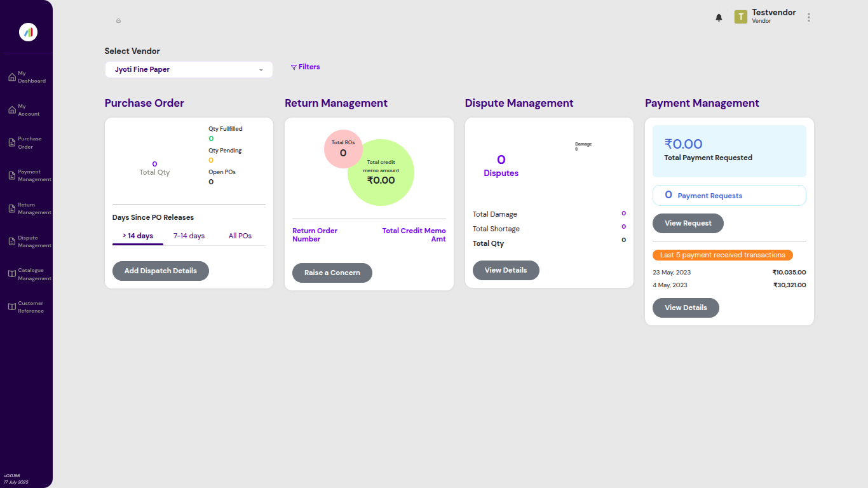Click the notification bell icon
This screenshot has height=488, width=868.
pos(719,18)
